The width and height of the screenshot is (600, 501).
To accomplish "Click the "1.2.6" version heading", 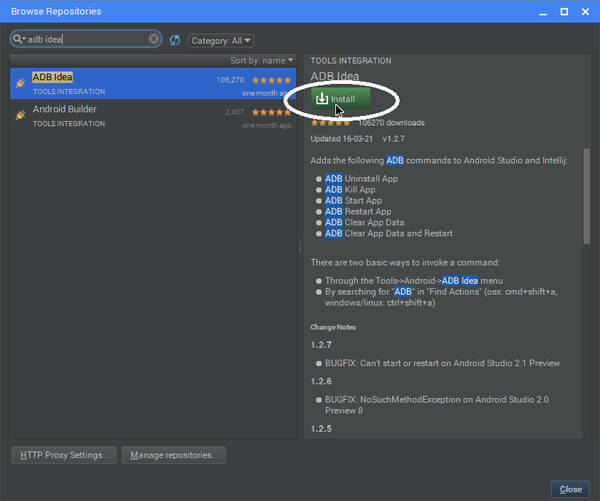I will click(x=321, y=381).
